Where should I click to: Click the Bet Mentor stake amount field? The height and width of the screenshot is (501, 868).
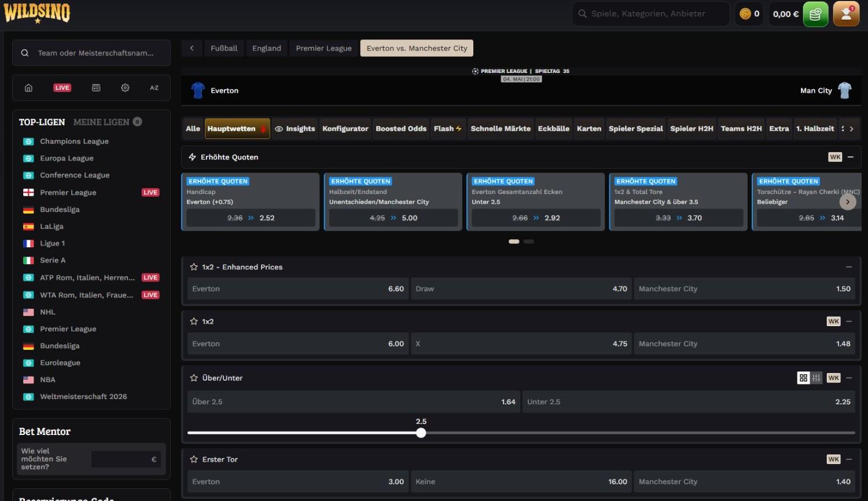tap(126, 459)
